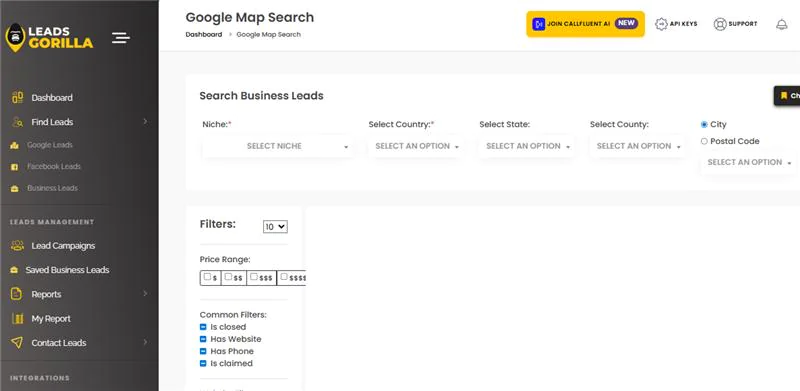This screenshot has height=391, width=800.
Task: Click the Google Map Search breadcrumb
Action: pos(268,35)
